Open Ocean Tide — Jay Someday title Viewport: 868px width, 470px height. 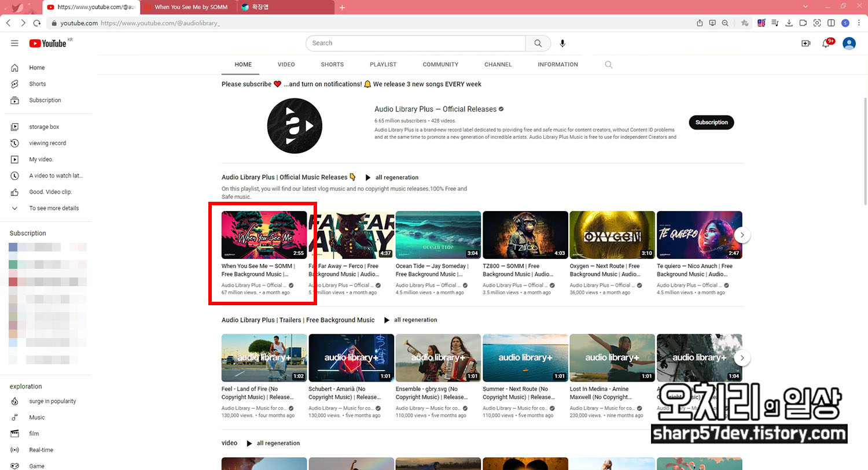432,271
